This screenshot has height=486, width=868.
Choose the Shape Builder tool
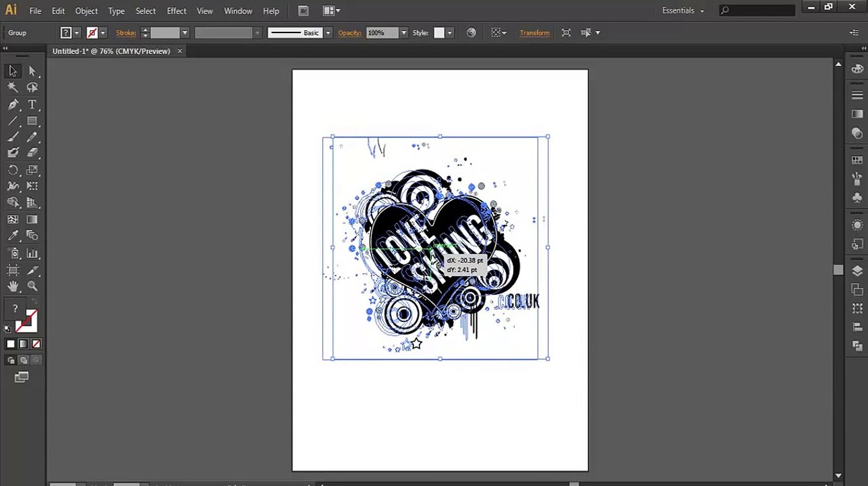coord(13,202)
